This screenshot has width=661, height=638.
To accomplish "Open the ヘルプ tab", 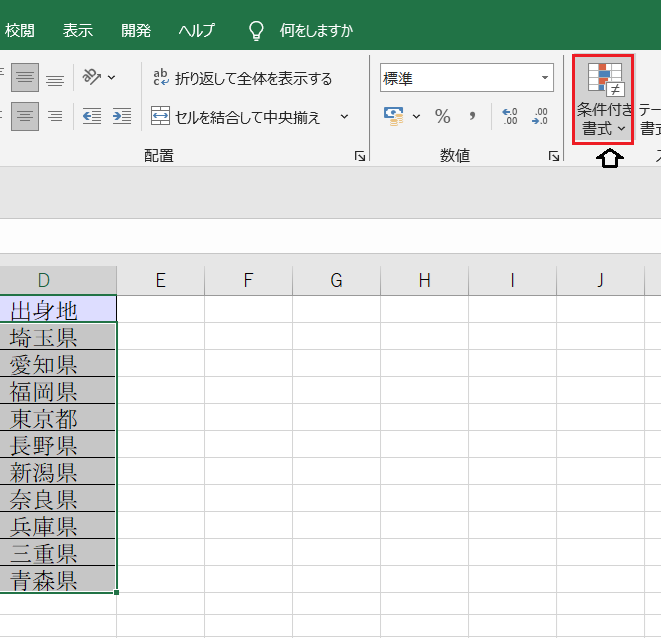I will [196, 30].
